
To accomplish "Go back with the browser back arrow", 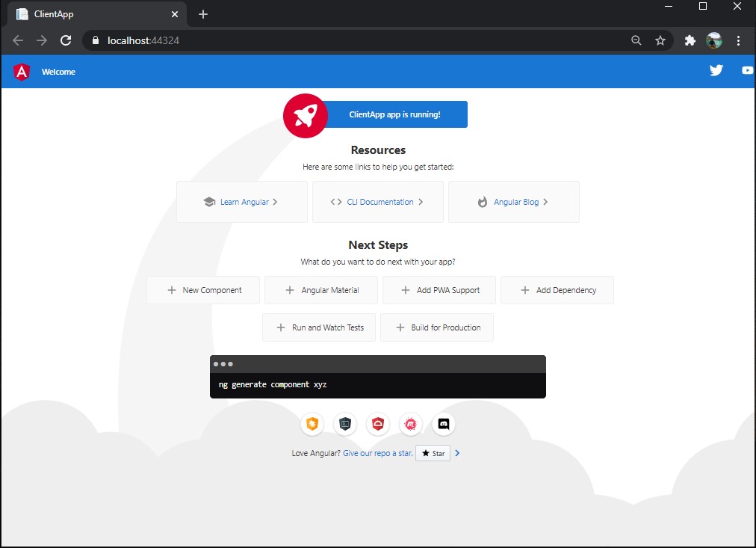I will click(18, 40).
